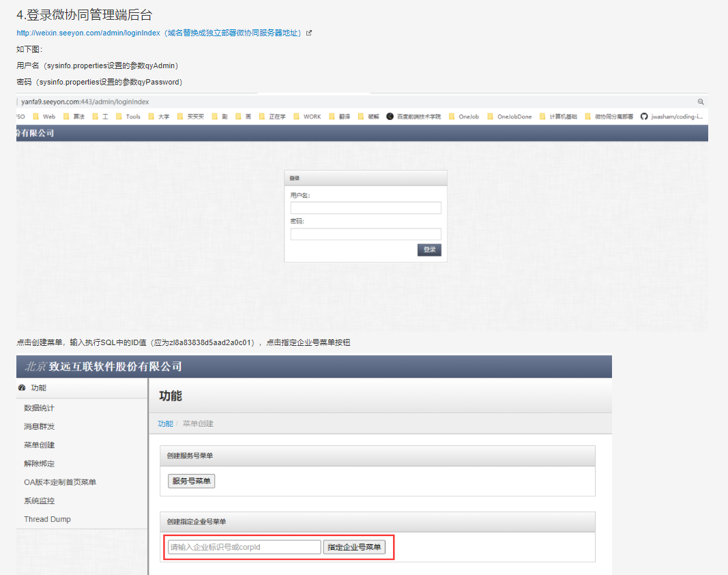
Task: Click the GitHub icon bookmark jwasham/coding-i...
Action: pyautogui.click(x=644, y=117)
